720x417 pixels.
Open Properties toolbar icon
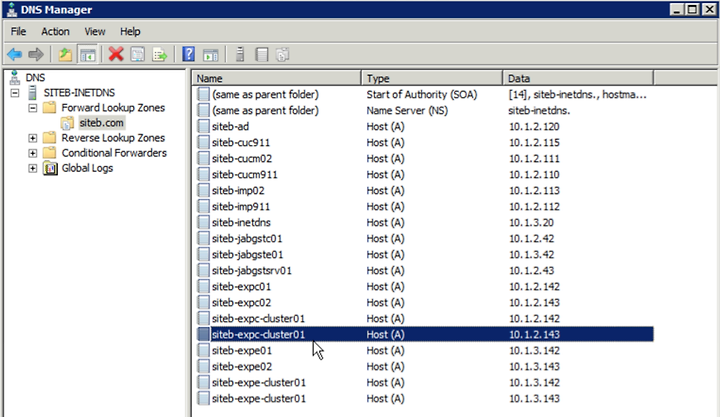[138, 55]
